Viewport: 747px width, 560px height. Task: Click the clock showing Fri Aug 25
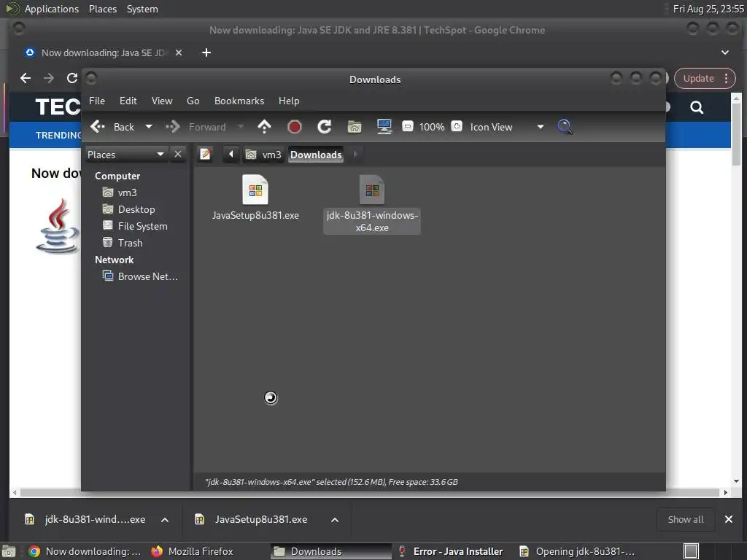pos(708,9)
